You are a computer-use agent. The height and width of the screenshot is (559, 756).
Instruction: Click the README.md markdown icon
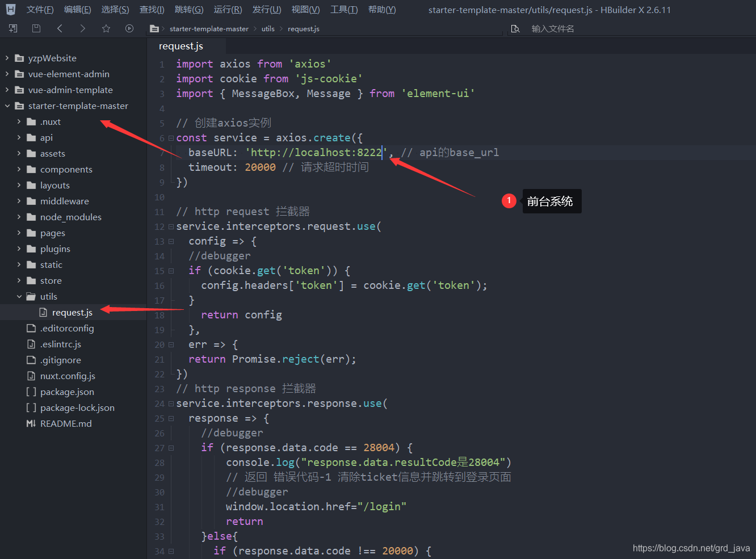[x=31, y=423]
